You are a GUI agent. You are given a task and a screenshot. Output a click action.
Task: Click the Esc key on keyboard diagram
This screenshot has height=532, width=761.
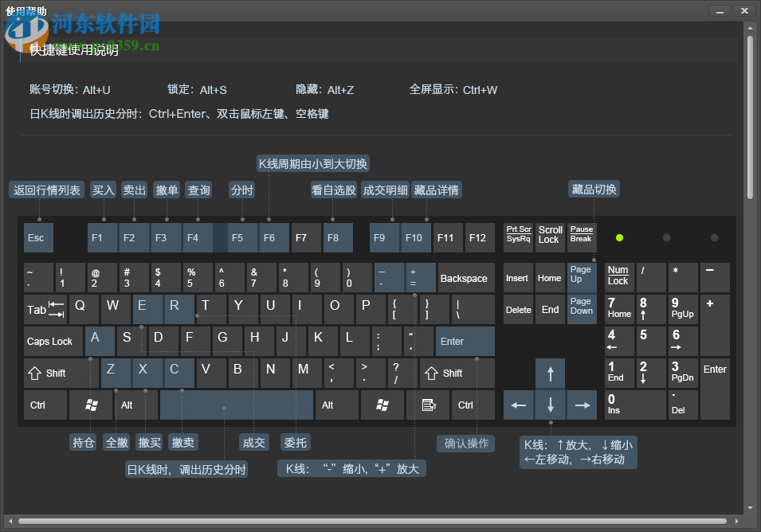click(x=38, y=237)
